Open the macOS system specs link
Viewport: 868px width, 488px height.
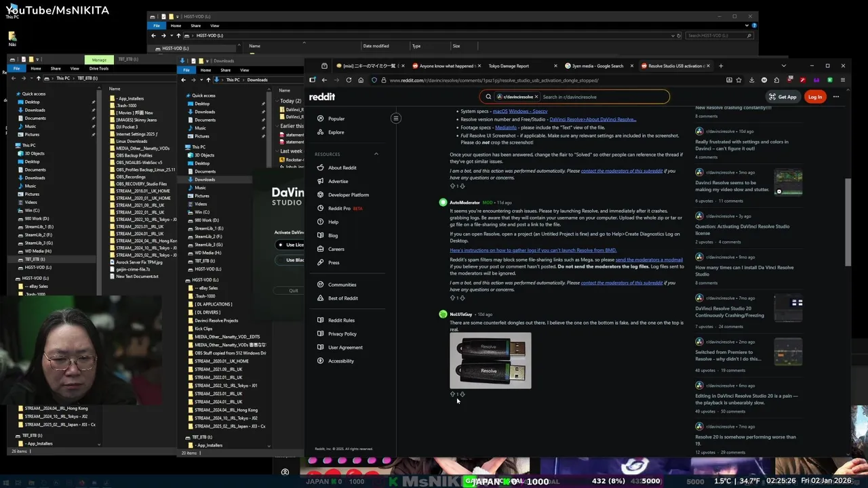pyautogui.click(x=500, y=111)
